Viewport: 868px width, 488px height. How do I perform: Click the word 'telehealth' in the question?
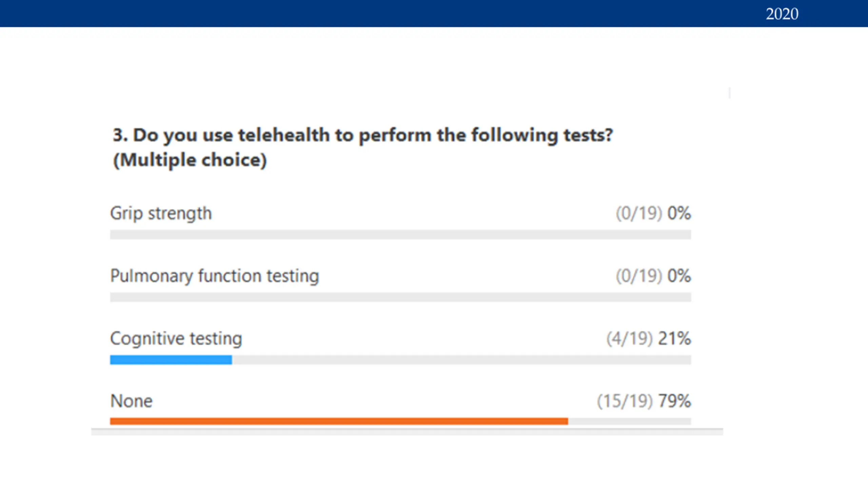283,135
